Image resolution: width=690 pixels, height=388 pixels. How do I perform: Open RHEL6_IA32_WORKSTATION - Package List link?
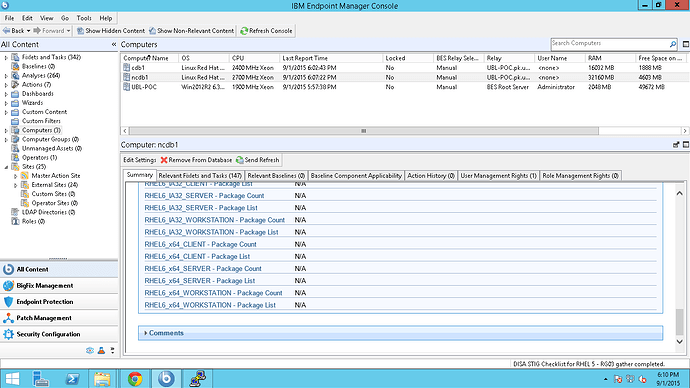coord(211,232)
